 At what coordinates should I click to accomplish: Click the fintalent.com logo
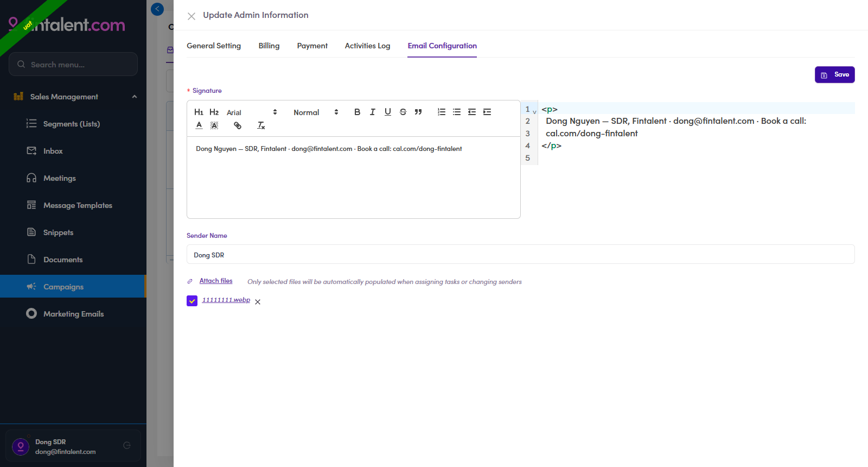click(x=68, y=24)
